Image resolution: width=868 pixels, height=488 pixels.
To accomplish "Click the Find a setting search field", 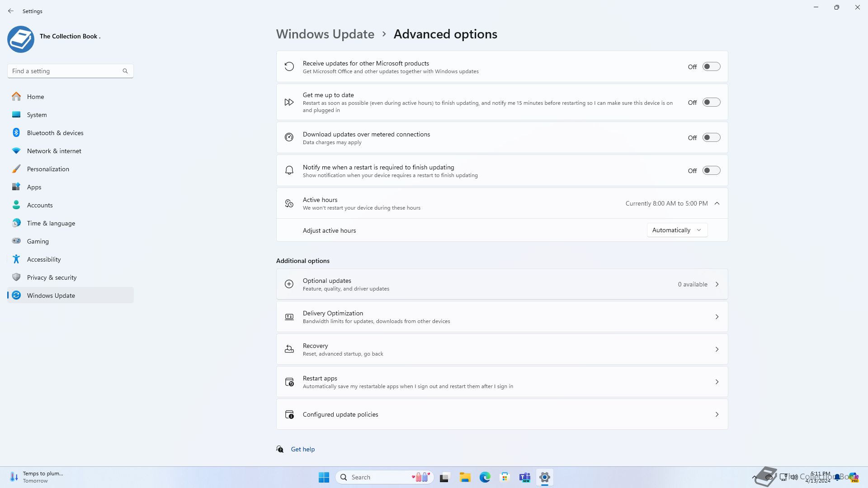I will tap(71, 71).
